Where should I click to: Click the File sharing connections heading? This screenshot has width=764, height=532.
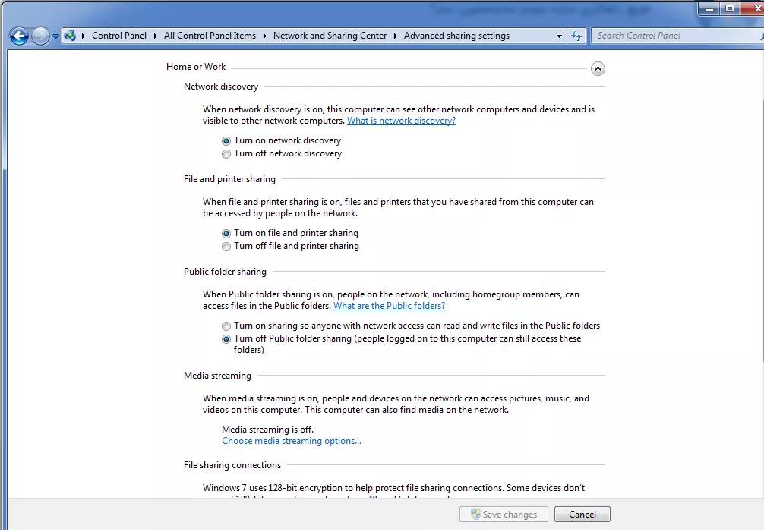click(x=232, y=465)
